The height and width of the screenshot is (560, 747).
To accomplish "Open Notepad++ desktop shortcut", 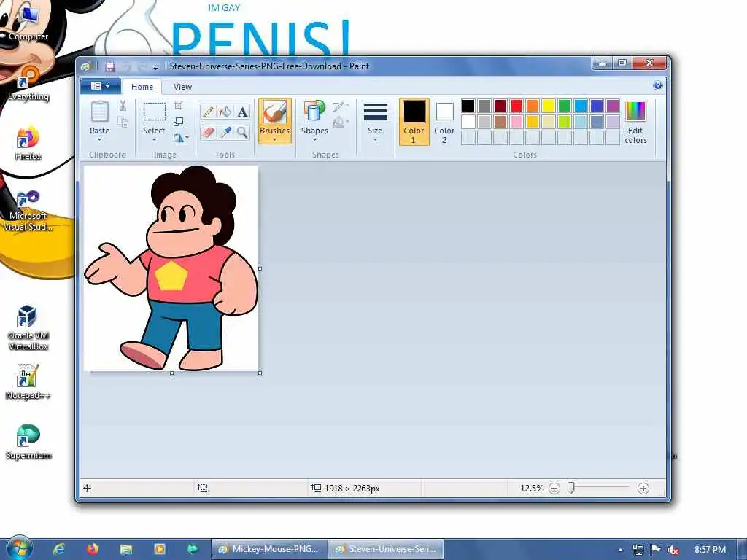I will (28, 382).
